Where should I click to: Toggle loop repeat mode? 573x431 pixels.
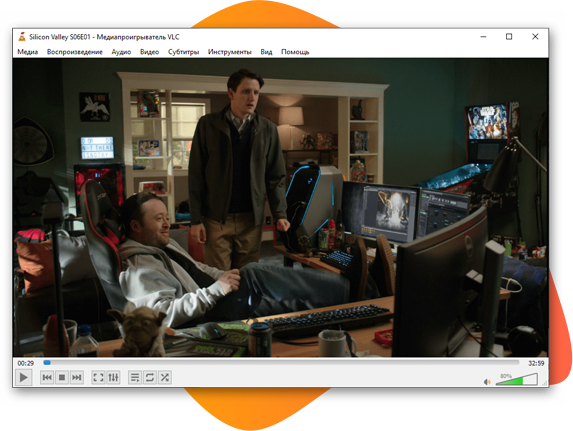point(150,377)
